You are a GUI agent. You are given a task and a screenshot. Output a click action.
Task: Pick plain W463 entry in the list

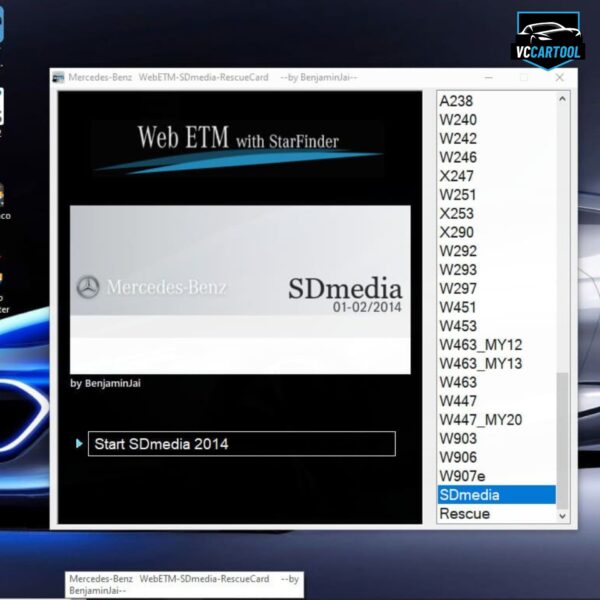click(x=496, y=383)
